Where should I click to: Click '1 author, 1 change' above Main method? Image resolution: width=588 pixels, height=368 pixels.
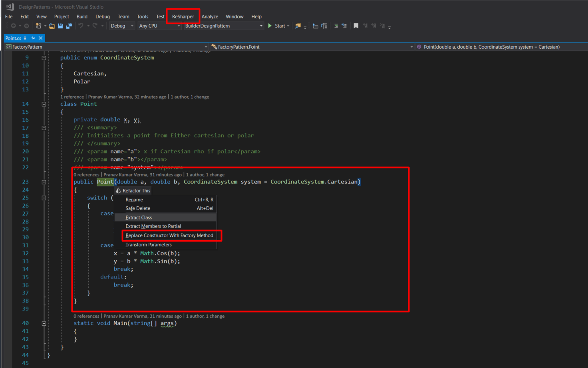[205, 316]
